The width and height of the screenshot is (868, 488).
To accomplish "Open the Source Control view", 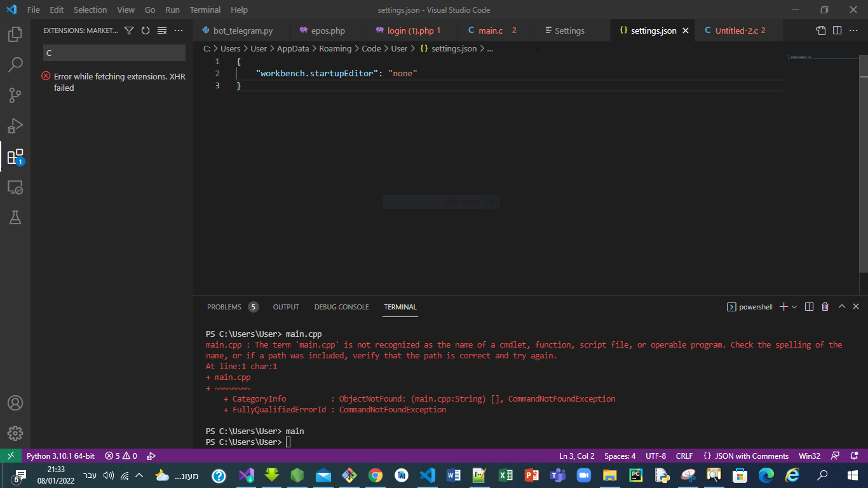I will tap(15, 95).
